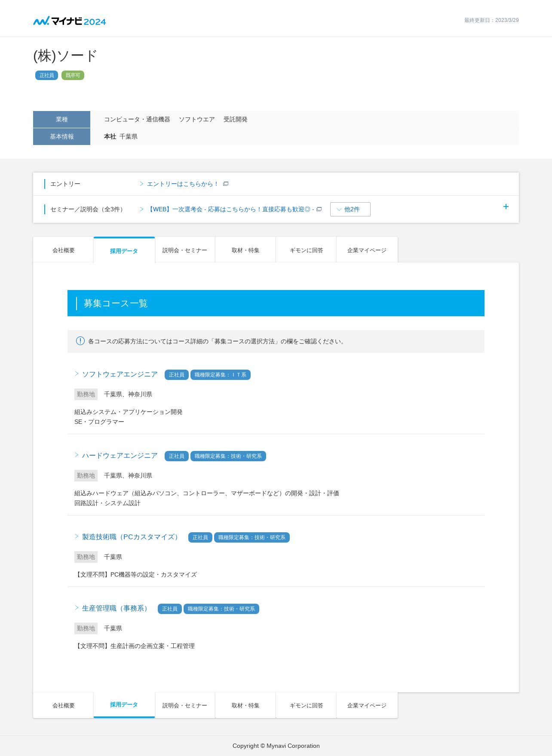The width and height of the screenshot is (552, 756).
Task: Open bottom 説明会・セミナー tab
Action: [185, 705]
